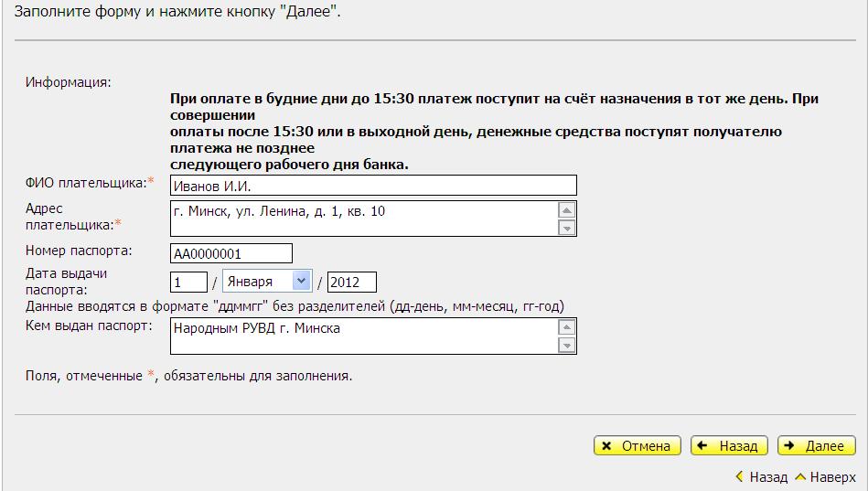Click the right arrow icon on the Далее button

790,446
